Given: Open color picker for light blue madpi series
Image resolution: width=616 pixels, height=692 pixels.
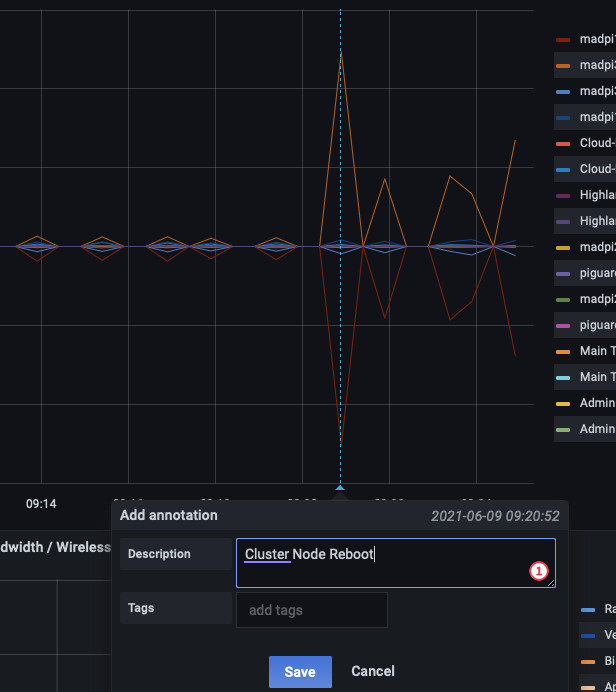Looking at the screenshot, I should coord(563,92).
